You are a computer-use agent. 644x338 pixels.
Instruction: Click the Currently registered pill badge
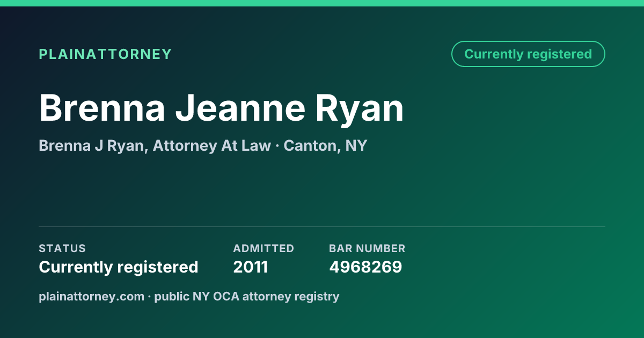point(528,54)
